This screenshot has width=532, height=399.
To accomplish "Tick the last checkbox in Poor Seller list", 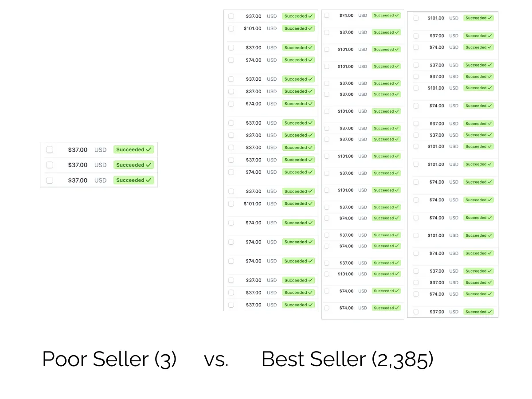I will pos(50,180).
